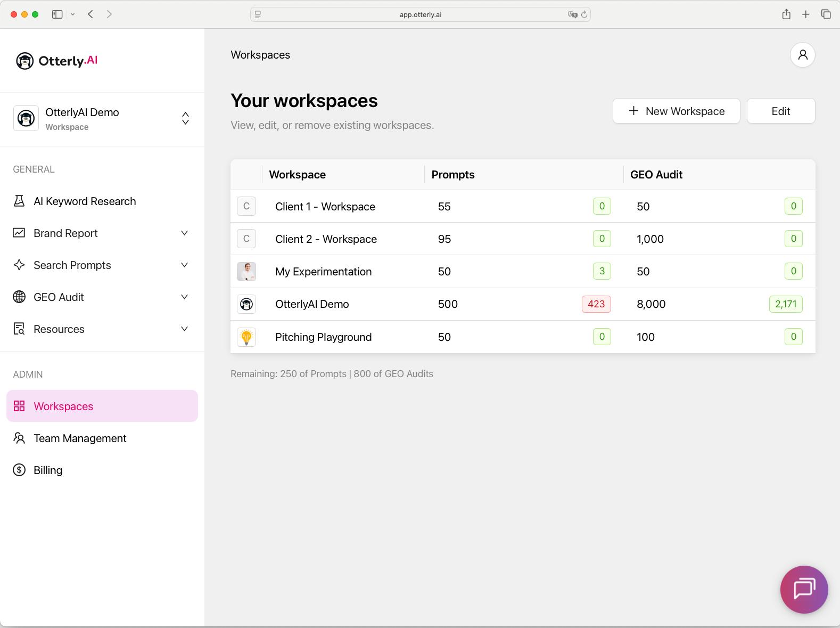The height and width of the screenshot is (628, 840).
Task: Expand the Resources menu chevron
Action: point(184,329)
